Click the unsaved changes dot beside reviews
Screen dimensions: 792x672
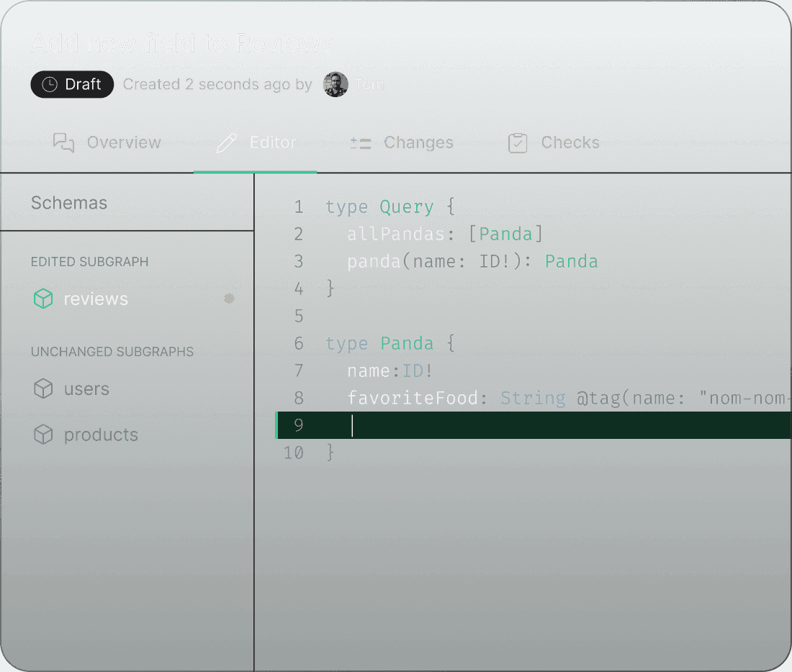coord(229,299)
